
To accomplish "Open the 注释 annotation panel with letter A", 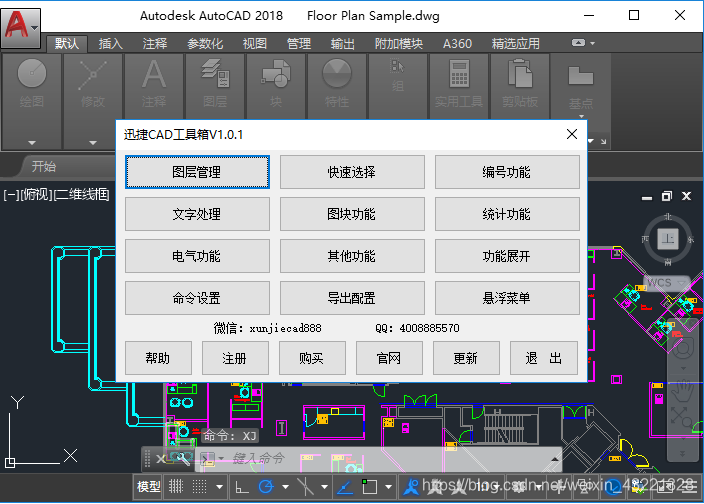I will pos(154,74).
